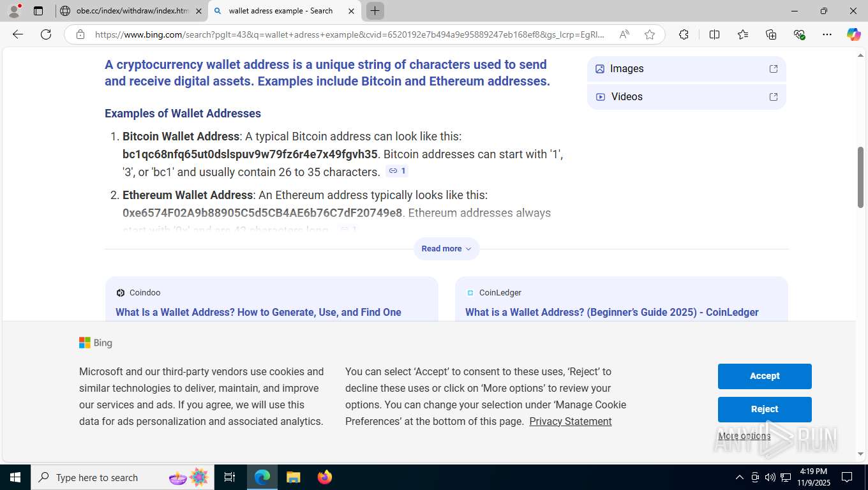Viewport: 868px width, 490px height.
Task: Select the Bitcoin example address text
Action: pyautogui.click(x=250, y=154)
